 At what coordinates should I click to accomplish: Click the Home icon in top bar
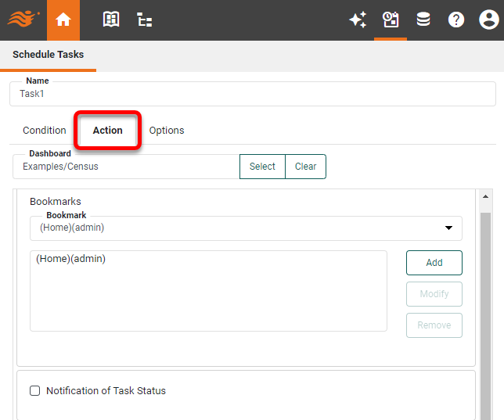click(63, 20)
